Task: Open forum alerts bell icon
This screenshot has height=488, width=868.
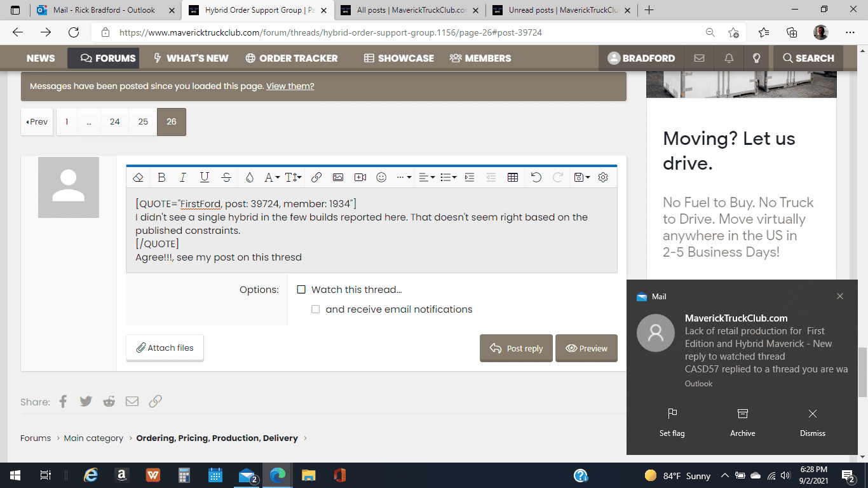Action: [729, 58]
